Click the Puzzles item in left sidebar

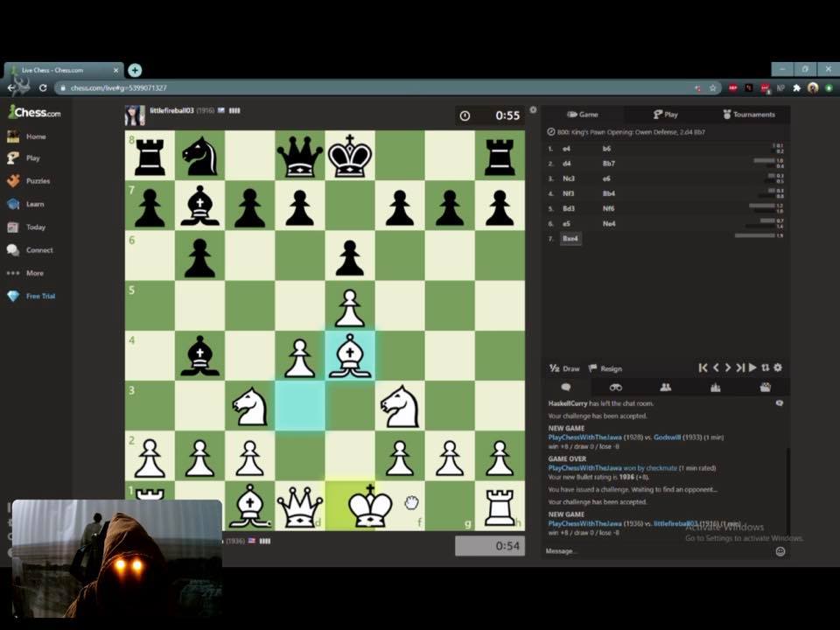(x=37, y=181)
